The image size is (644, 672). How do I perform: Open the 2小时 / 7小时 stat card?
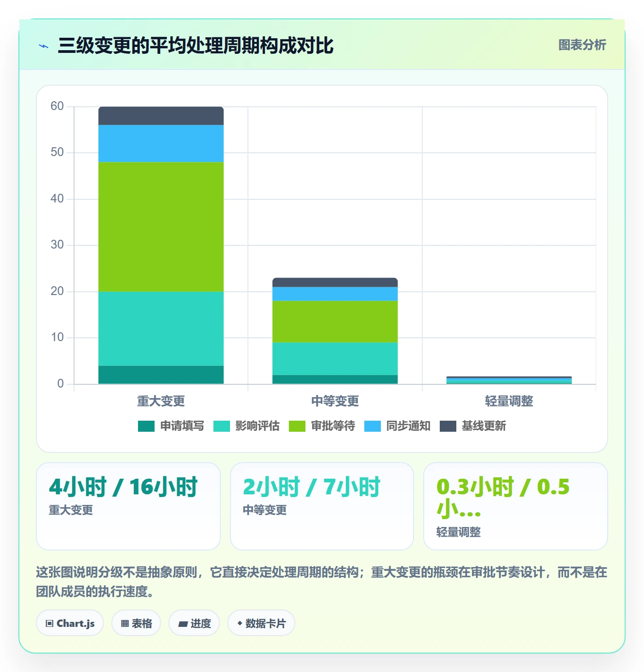coord(322,506)
